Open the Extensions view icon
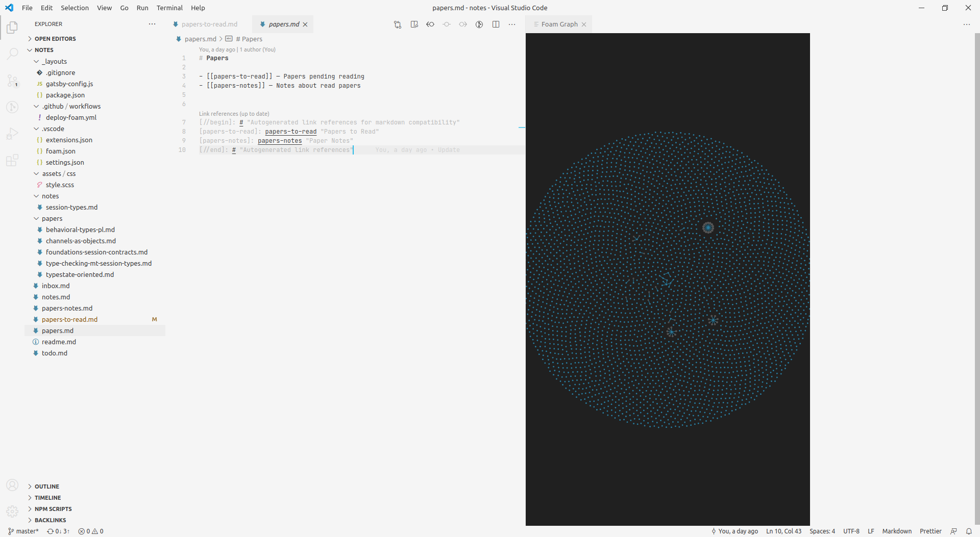The width and height of the screenshot is (980, 537). (12, 161)
